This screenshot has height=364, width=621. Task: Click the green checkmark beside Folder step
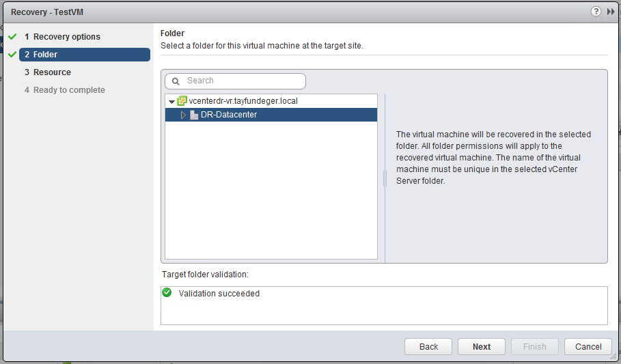[12, 54]
